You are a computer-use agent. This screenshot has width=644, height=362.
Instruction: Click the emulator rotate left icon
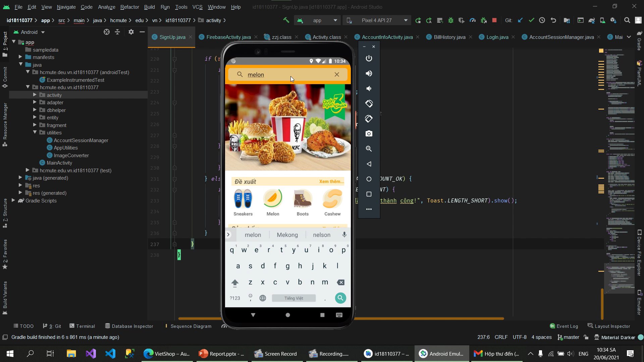[x=369, y=104]
